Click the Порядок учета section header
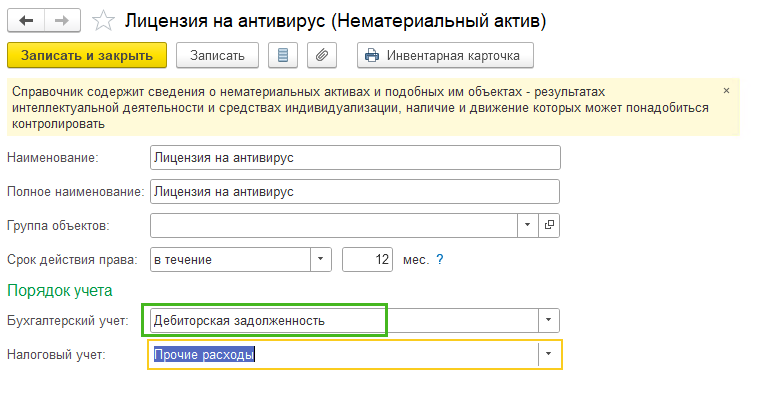This screenshot has width=761, height=397. pos(60,291)
